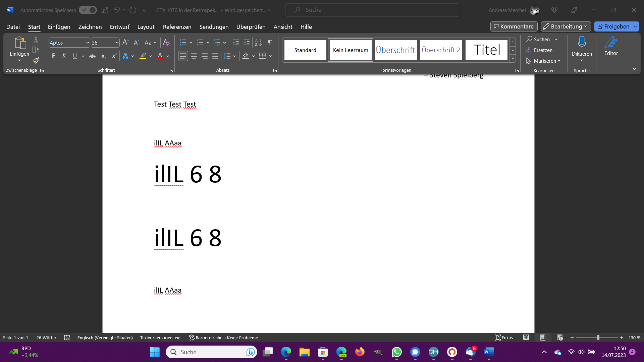Open the font size 36 dropdown
Screen dimensions: 644x362
[117, 43]
